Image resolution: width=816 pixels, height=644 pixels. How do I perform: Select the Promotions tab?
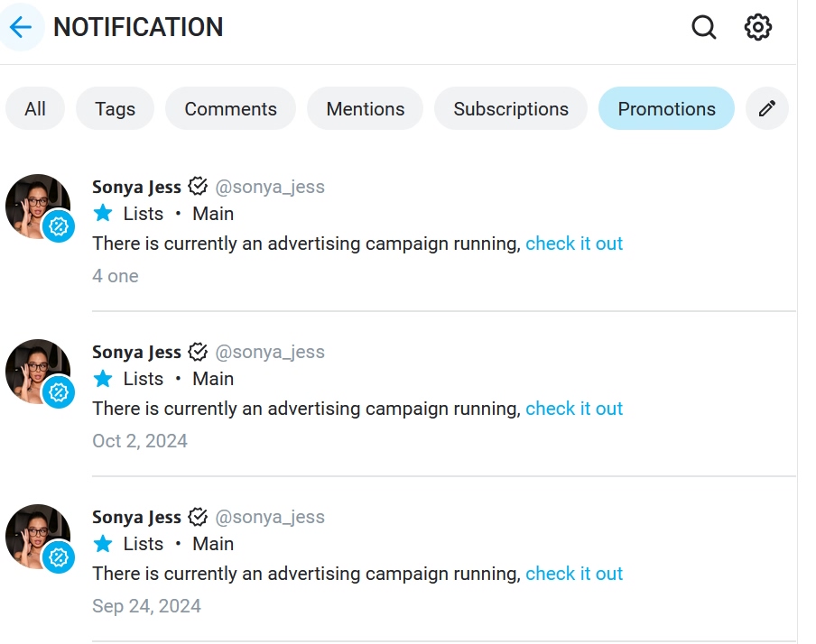pyautogui.click(x=666, y=109)
